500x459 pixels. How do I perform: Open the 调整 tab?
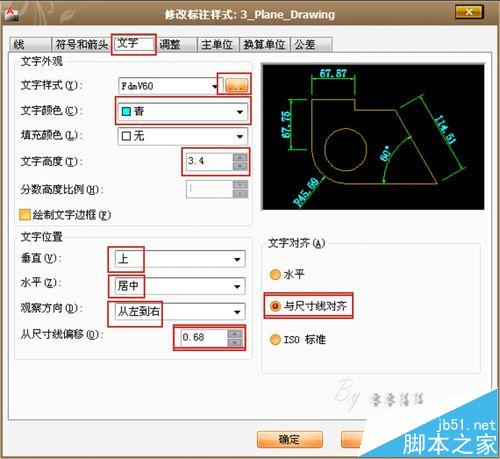[177, 44]
